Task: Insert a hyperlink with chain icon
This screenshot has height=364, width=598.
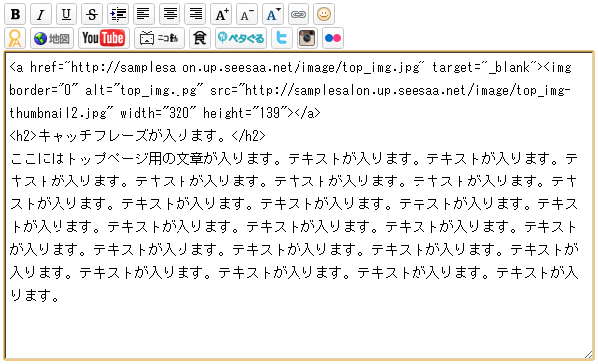Action: (x=299, y=14)
